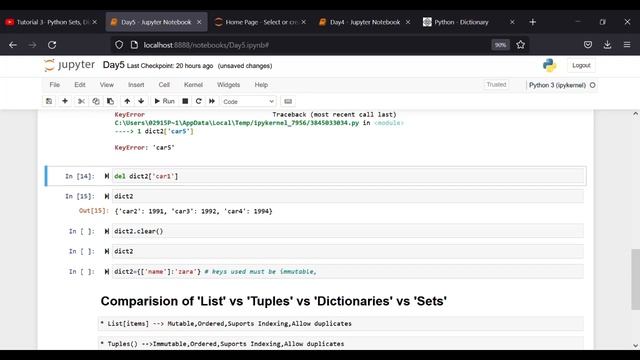The height and width of the screenshot is (360, 640).
Task: Restart kernel and run all cells icon
Action: pyautogui.click(x=212, y=101)
